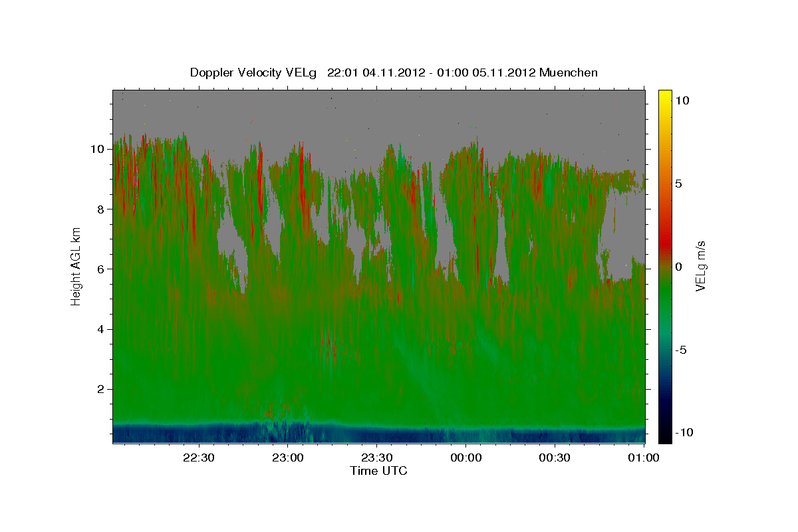Viewport: 798px width, 532px height.
Task: Select the '00:00' time axis label
Action: tap(465, 458)
